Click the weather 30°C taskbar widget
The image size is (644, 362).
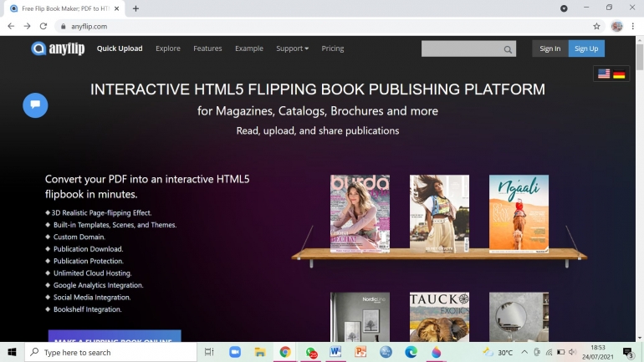click(498, 352)
